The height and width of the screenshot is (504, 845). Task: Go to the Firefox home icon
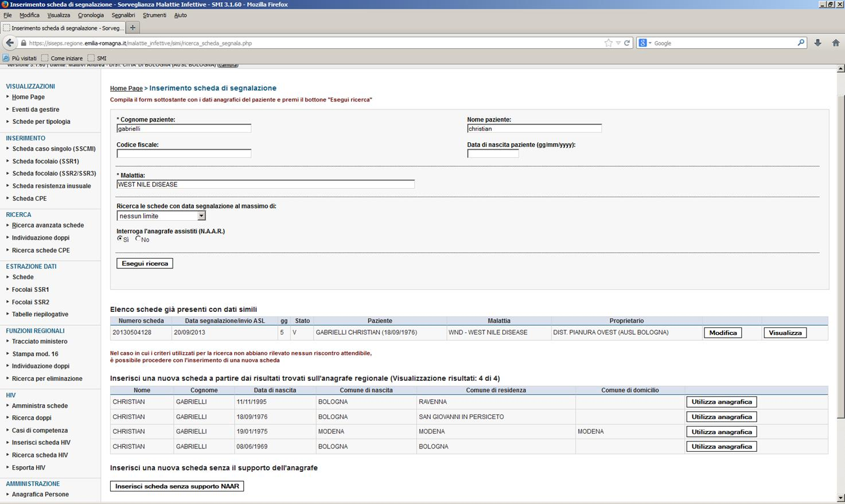tap(836, 43)
